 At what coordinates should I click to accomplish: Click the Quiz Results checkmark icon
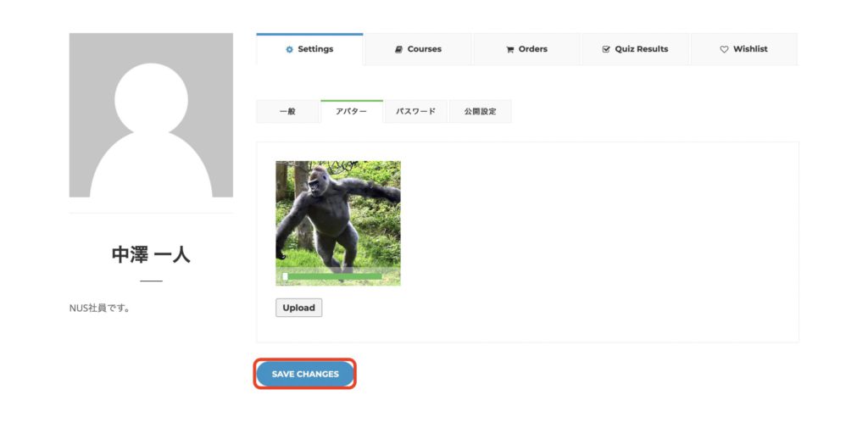click(x=606, y=49)
